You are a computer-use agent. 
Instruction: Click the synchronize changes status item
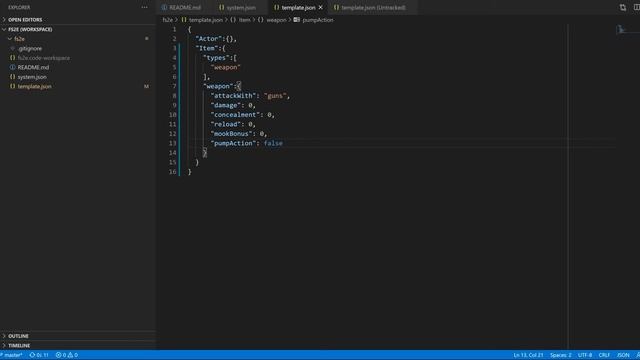pos(39,355)
